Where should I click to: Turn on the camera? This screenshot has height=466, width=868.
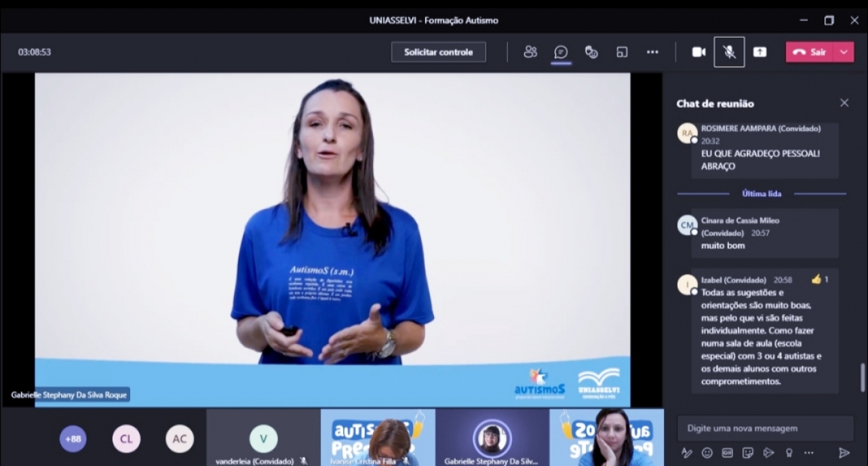(698, 52)
